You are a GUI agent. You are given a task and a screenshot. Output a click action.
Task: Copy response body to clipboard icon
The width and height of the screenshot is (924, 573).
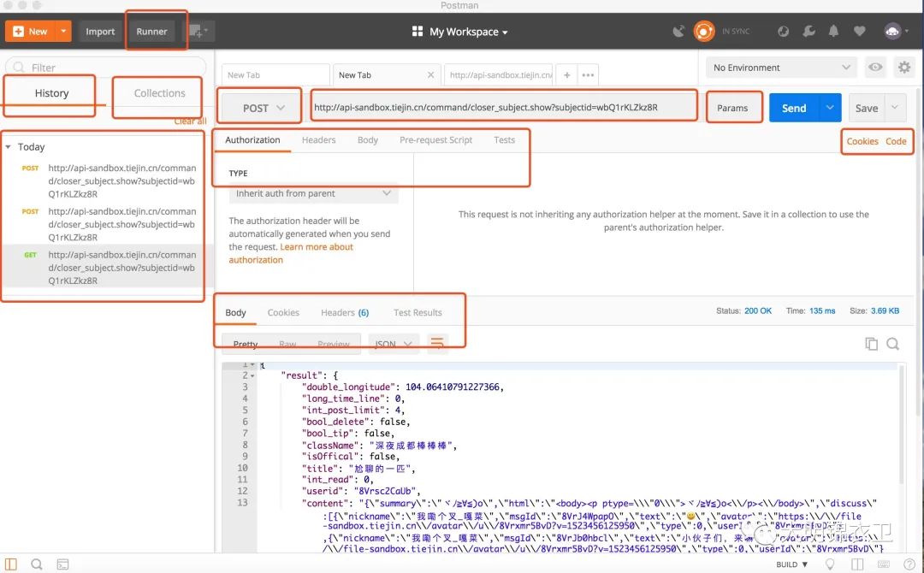[x=871, y=344]
